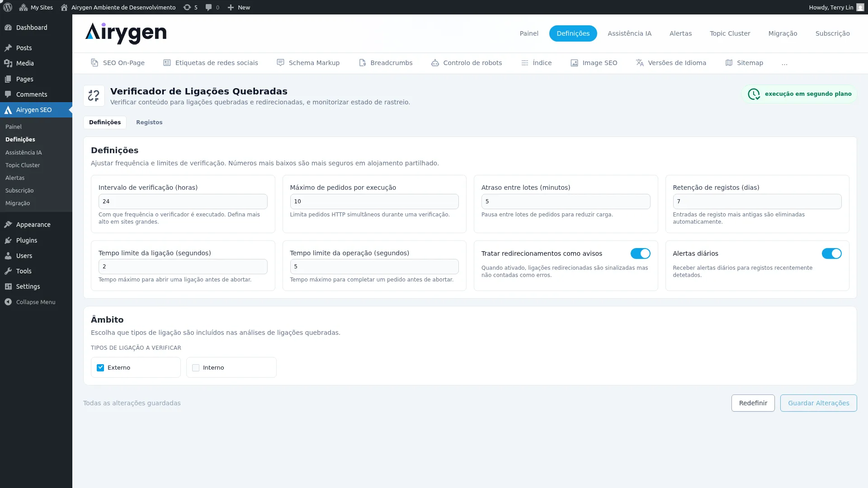Uncheck the Externo link type checkbox

100,368
